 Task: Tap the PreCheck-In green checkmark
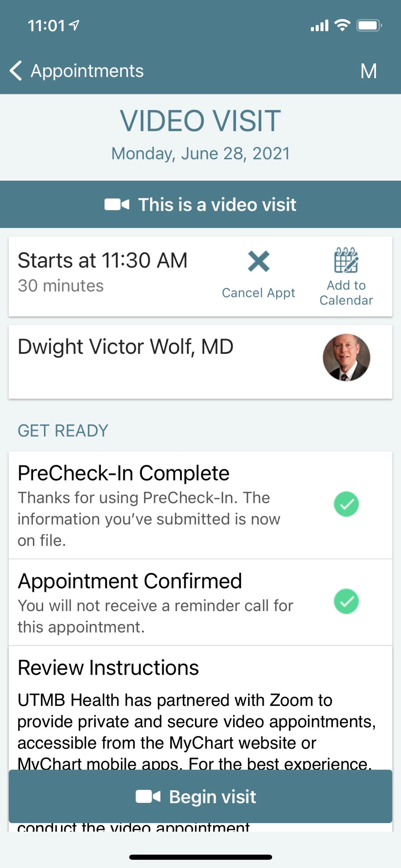coord(346,504)
